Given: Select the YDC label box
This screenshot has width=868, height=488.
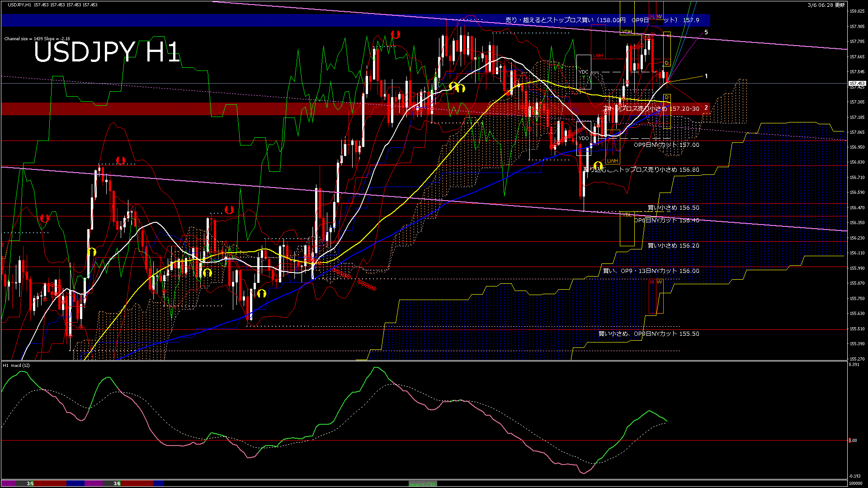Looking at the screenshot, I should point(584,72).
